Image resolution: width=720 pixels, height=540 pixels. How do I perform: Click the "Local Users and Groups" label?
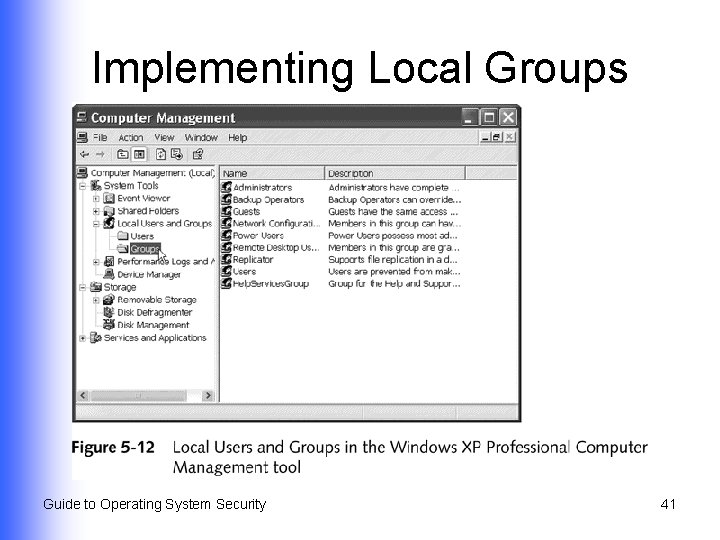(164, 223)
